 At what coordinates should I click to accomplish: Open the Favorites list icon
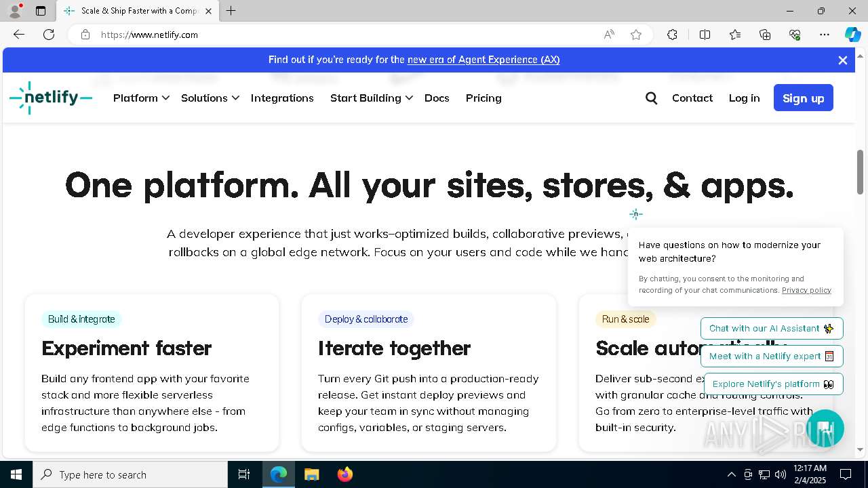(735, 35)
